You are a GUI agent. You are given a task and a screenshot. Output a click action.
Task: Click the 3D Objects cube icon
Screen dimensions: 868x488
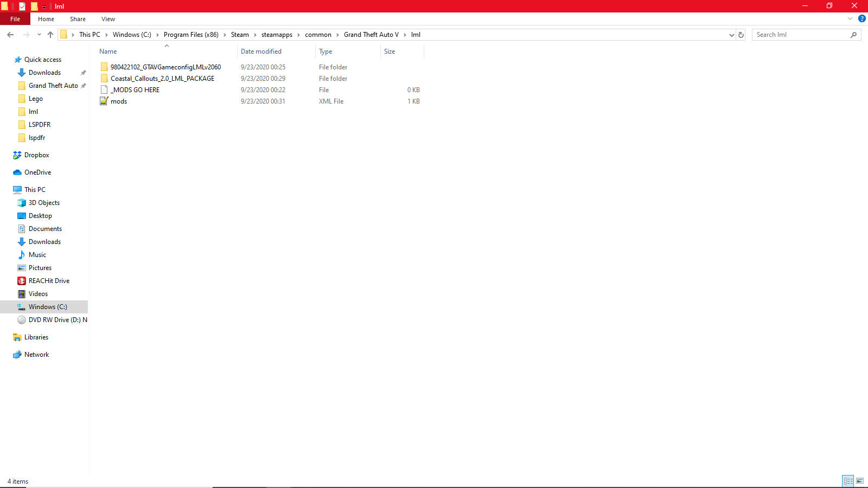click(22, 203)
